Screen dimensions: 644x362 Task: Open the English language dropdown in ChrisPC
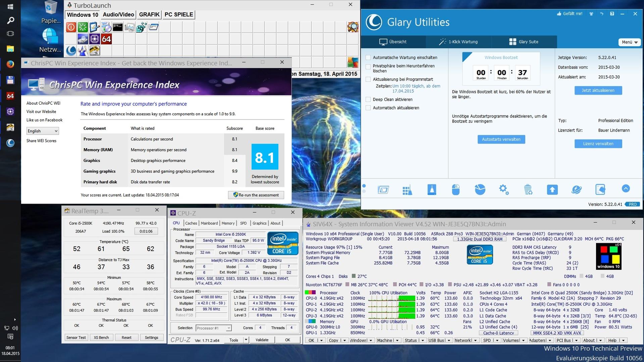[x=43, y=131]
